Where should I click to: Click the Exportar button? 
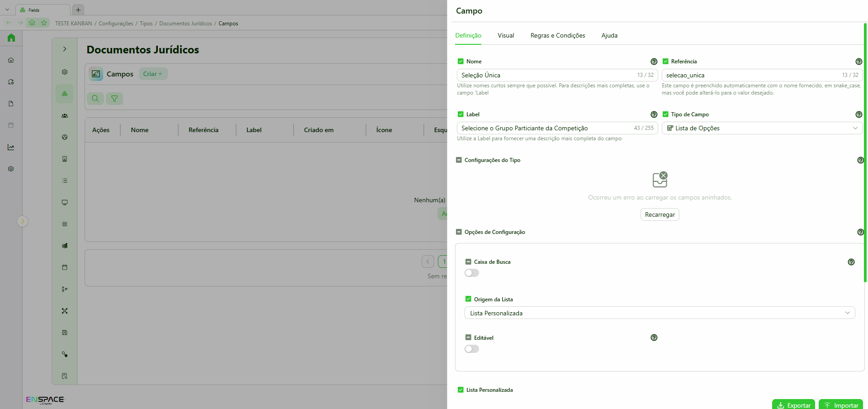793,405
